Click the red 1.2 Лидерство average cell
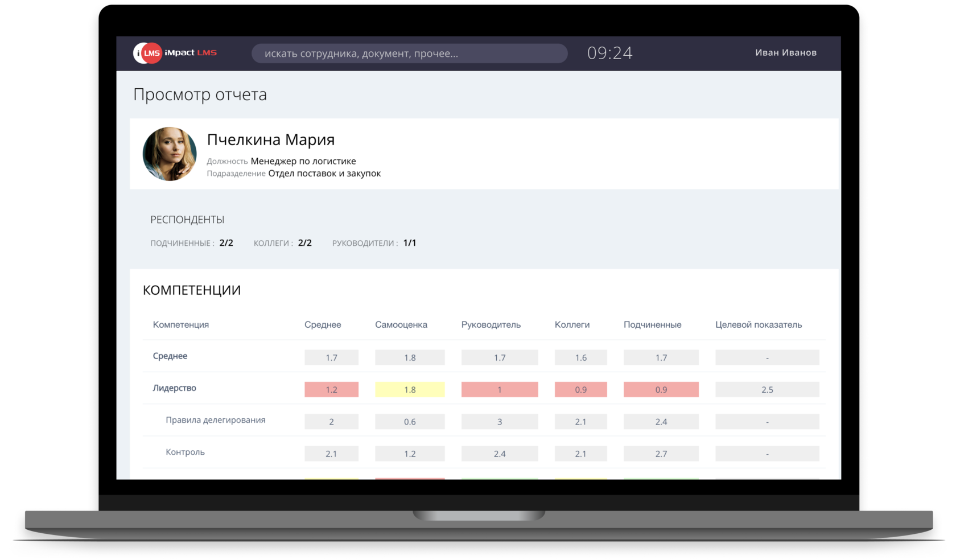 pos(331,389)
